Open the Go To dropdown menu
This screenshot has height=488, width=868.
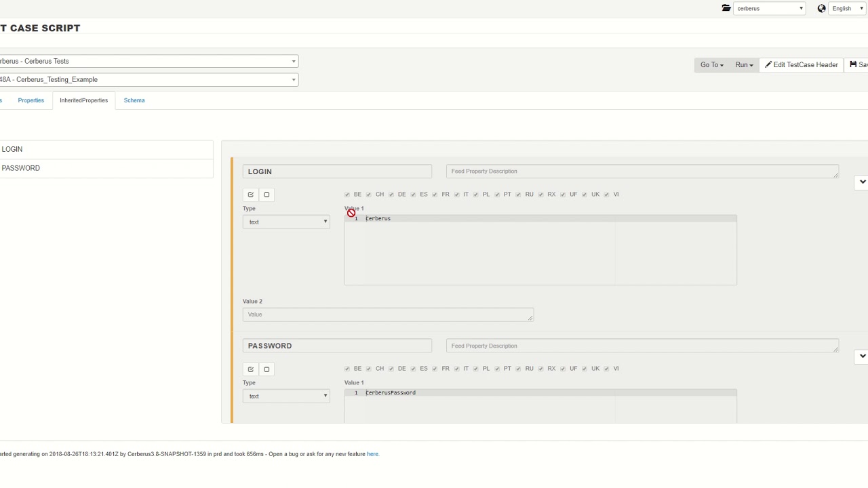[711, 65]
